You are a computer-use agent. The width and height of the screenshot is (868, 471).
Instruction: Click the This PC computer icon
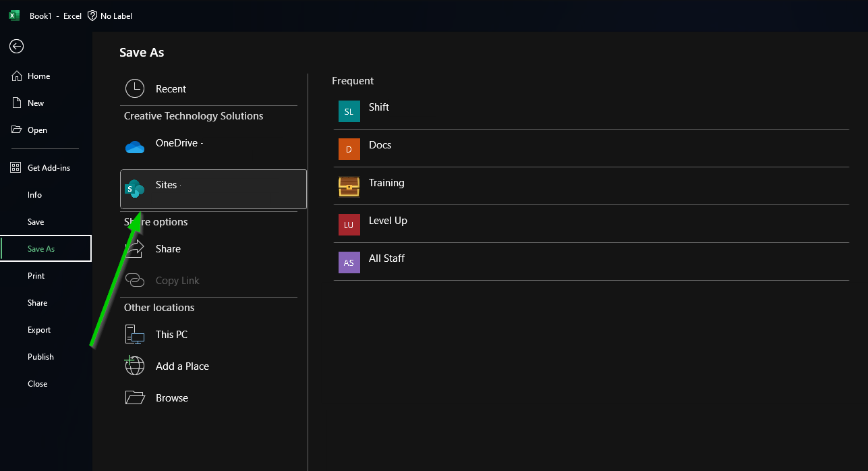[135, 335]
